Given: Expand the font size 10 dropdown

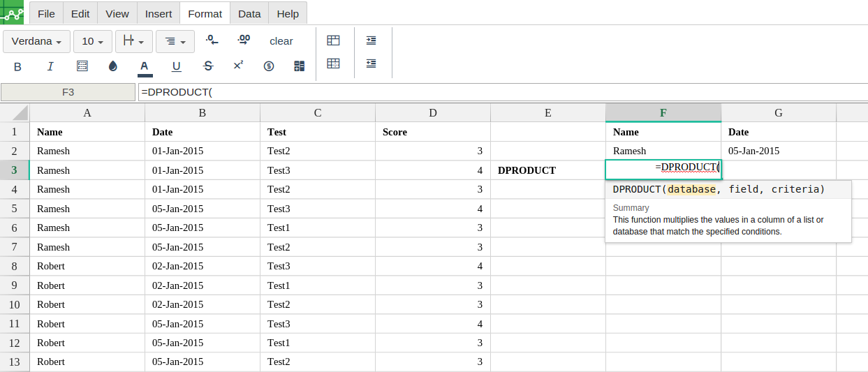Looking at the screenshot, I should [93, 41].
